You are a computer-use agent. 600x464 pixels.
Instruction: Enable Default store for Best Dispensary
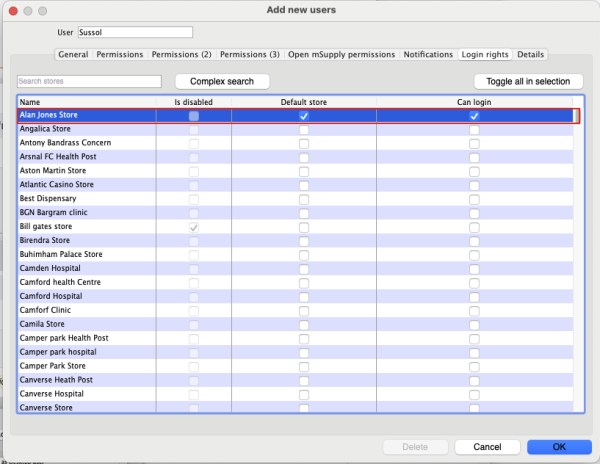tap(304, 199)
